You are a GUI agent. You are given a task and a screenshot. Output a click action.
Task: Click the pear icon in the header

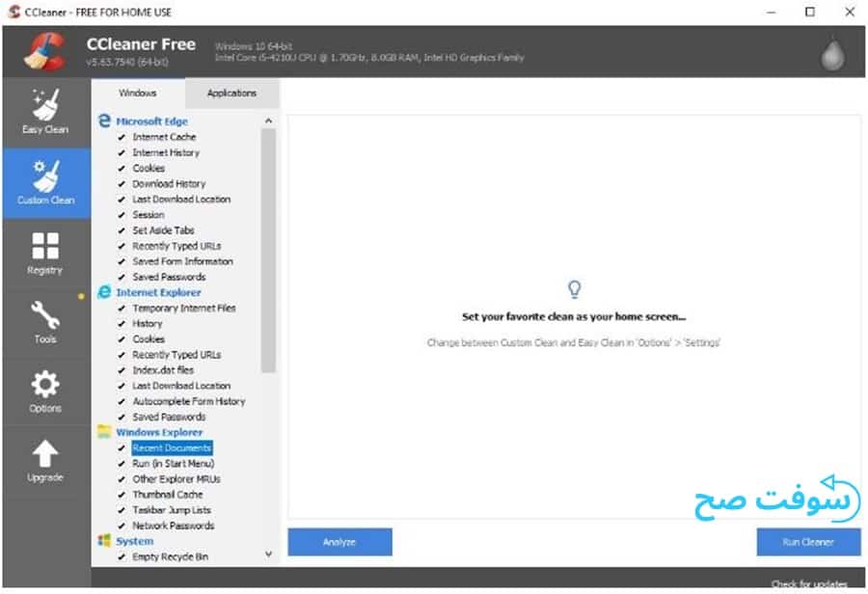(x=832, y=54)
